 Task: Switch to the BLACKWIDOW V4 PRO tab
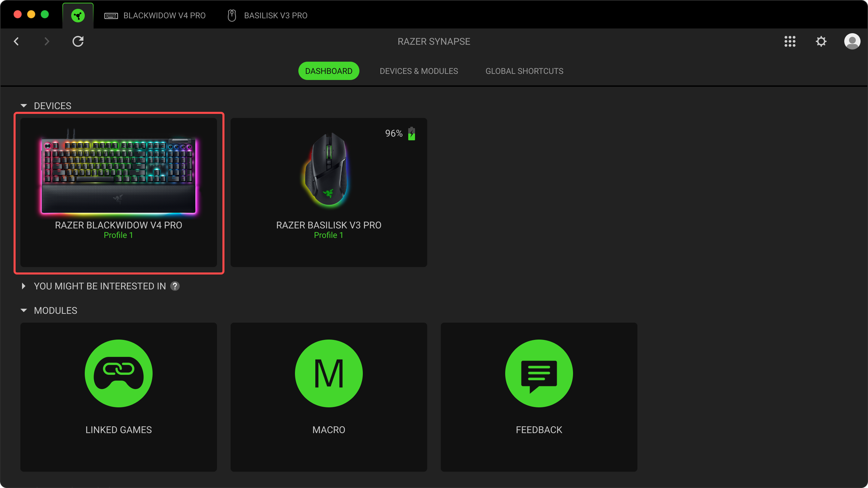click(155, 16)
